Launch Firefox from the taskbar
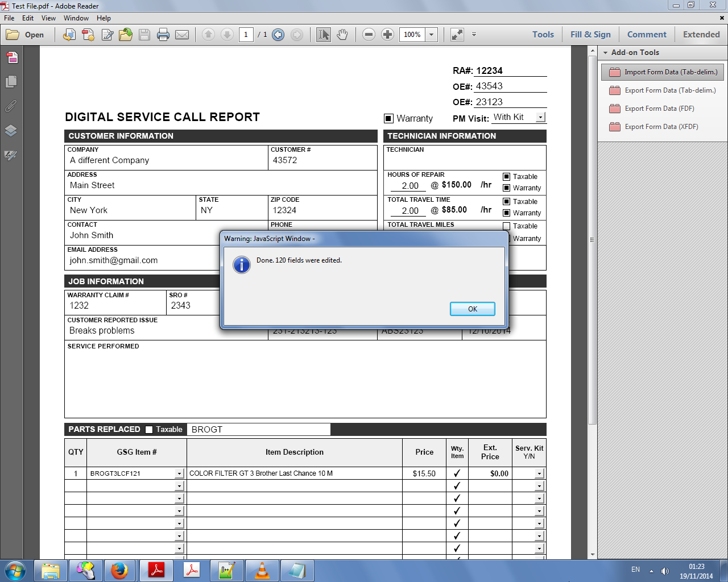The width and height of the screenshot is (728, 582). coord(119,570)
